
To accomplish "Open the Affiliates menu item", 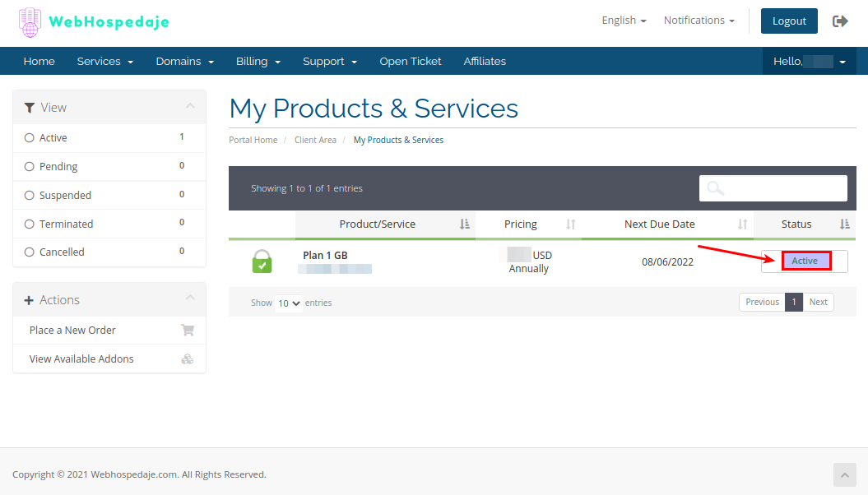I will 485,62.
